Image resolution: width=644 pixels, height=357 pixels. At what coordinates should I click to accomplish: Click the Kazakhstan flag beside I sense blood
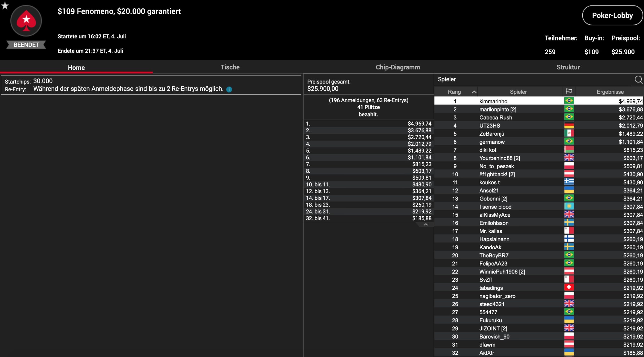pyautogui.click(x=569, y=207)
